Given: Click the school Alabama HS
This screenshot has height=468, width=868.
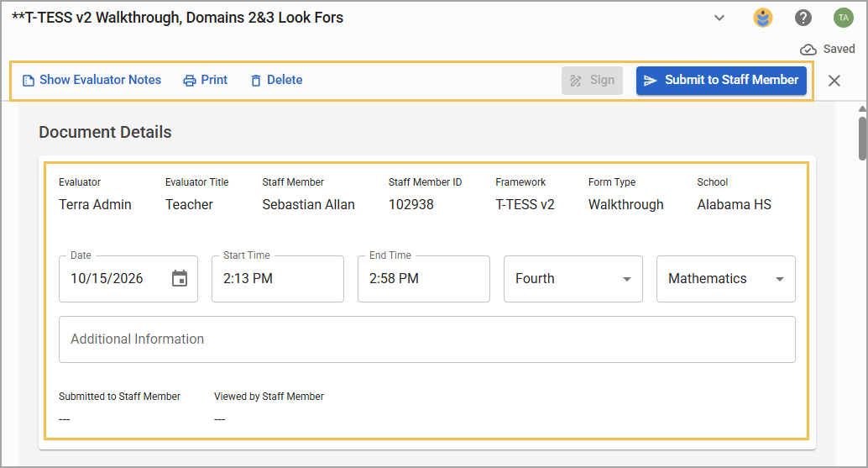Looking at the screenshot, I should [734, 204].
